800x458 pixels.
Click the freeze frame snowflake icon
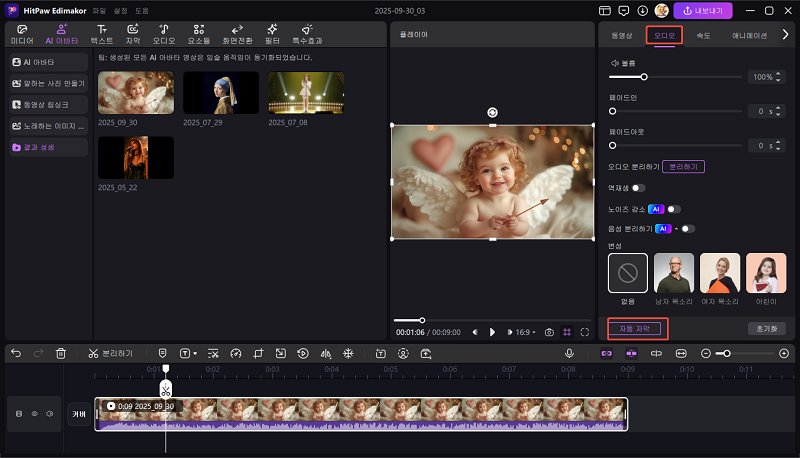click(348, 353)
